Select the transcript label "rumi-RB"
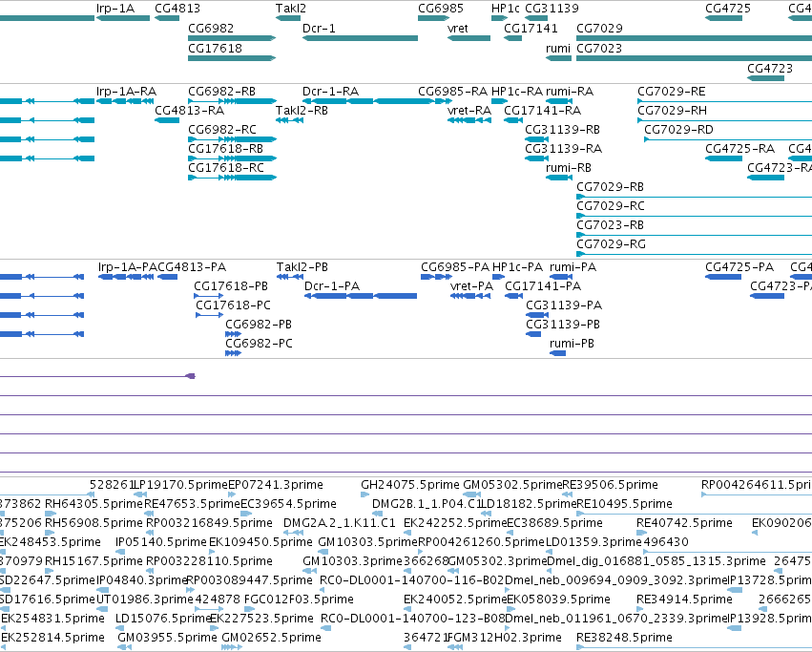 coord(568,168)
